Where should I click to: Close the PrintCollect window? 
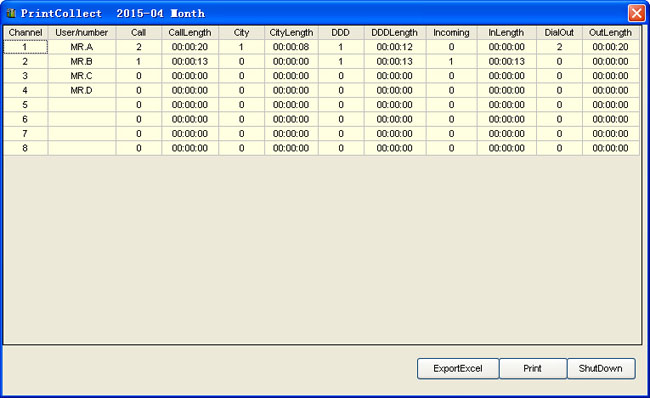(x=636, y=13)
